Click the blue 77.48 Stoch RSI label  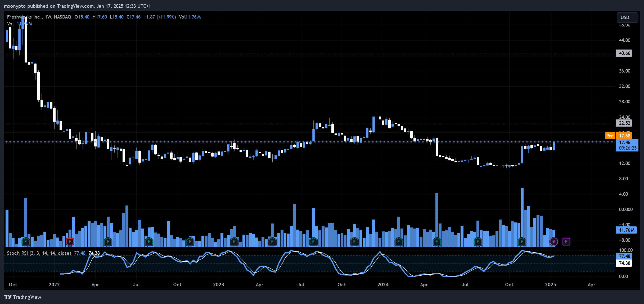624,256
